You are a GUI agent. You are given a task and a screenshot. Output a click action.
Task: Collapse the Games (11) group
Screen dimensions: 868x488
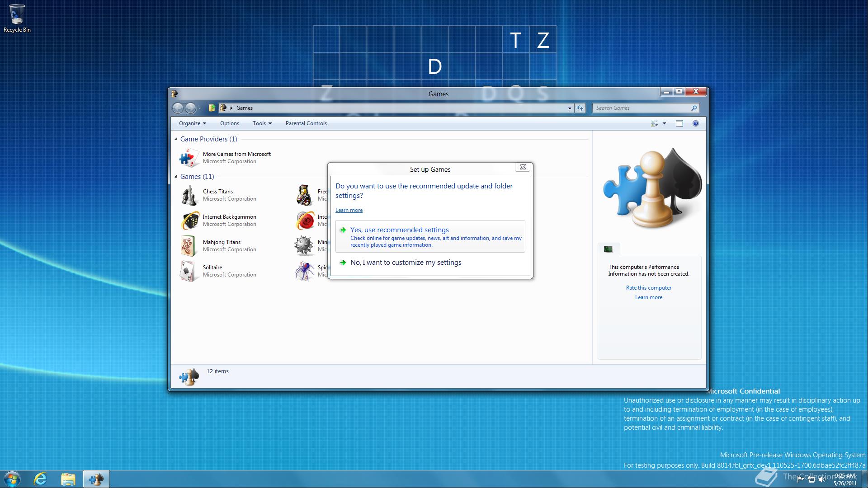click(x=176, y=177)
